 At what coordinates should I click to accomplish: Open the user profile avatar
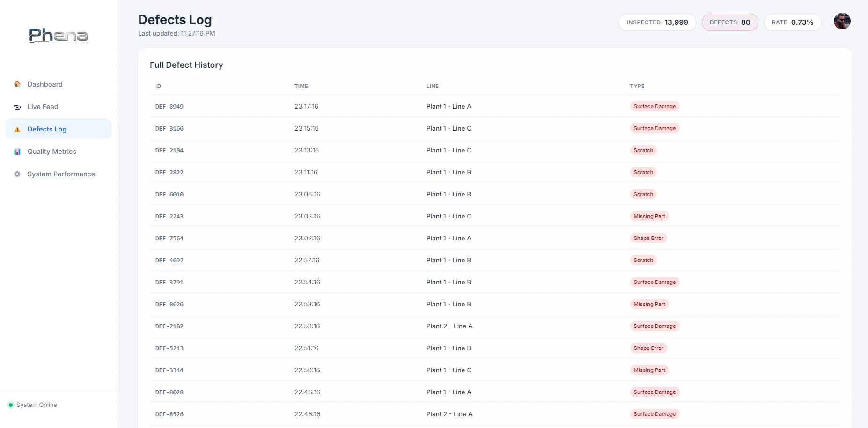tap(842, 21)
